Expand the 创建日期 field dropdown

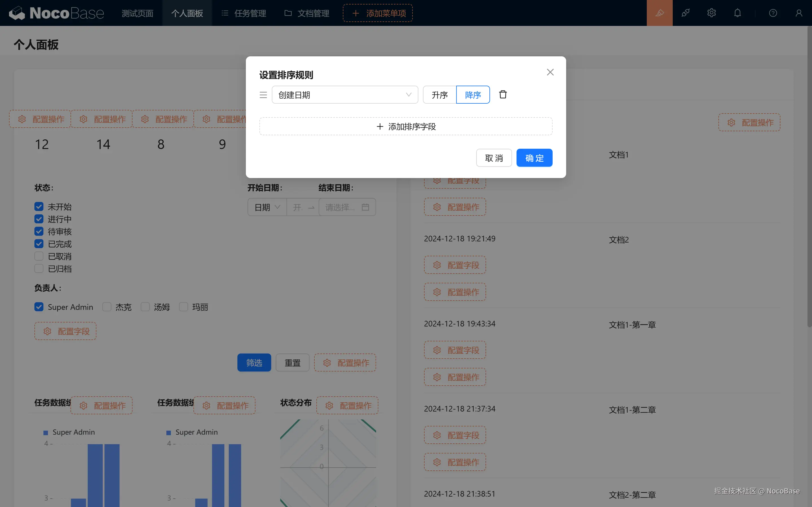point(345,95)
